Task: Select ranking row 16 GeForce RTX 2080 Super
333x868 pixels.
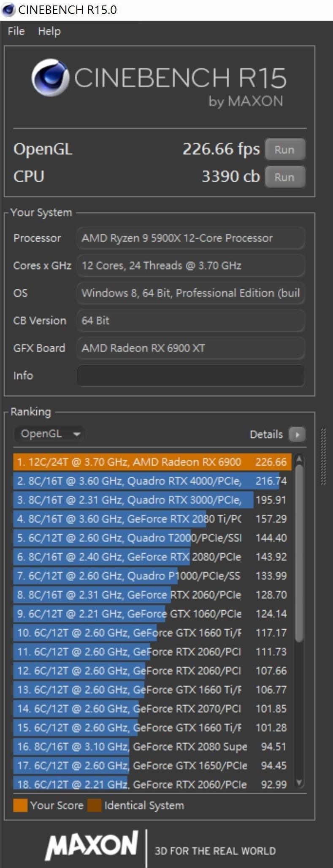Action: click(x=152, y=747)
